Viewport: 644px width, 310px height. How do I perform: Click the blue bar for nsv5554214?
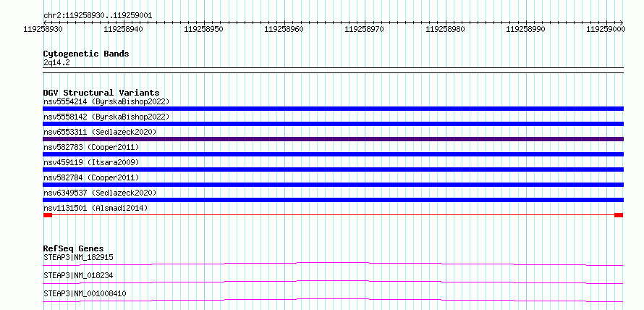point(333,109)
